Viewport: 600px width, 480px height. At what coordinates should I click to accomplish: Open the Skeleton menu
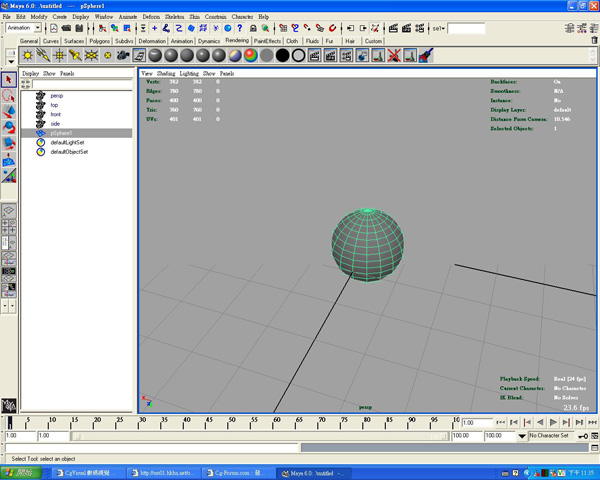[174, 17]
